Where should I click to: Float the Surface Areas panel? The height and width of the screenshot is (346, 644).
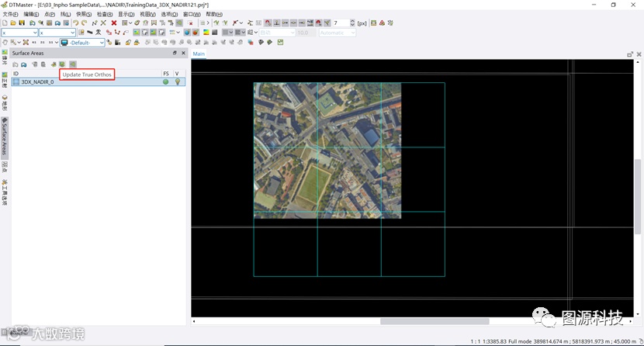tap(175, 53)
